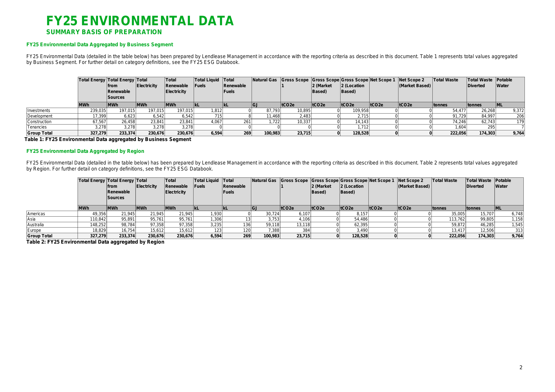The height and width of the screenshot is (392, 555).
Task: Click the "Development" row label
Action: (x=40, y=116)
